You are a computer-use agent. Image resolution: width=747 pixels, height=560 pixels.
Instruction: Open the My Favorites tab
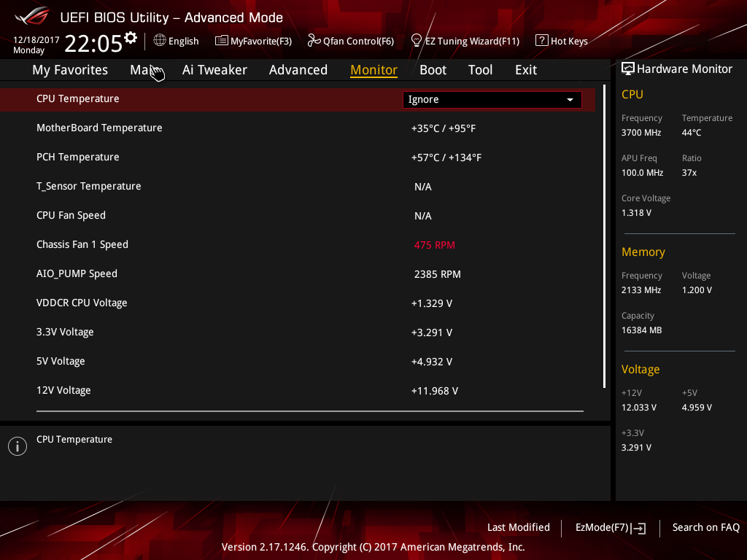coord(70,70)
